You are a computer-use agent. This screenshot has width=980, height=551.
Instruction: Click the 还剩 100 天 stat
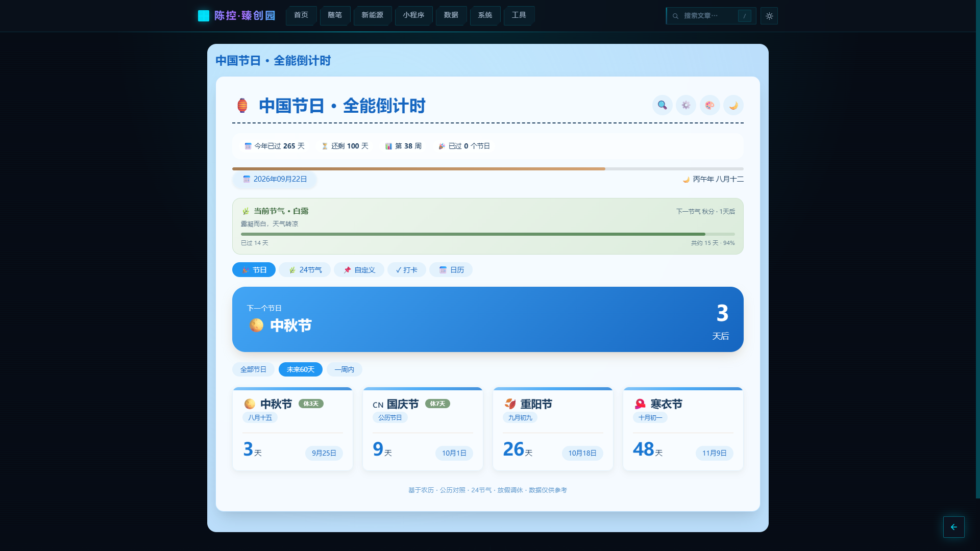click(345, 146)
